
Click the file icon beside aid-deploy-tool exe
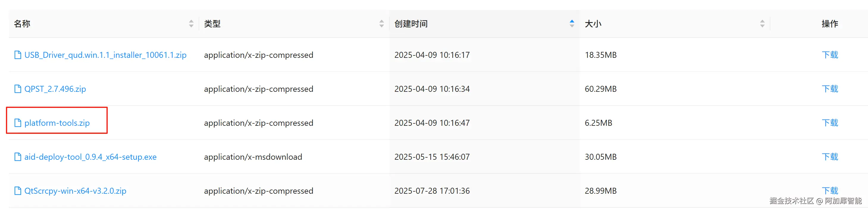(x=18, y=157)
